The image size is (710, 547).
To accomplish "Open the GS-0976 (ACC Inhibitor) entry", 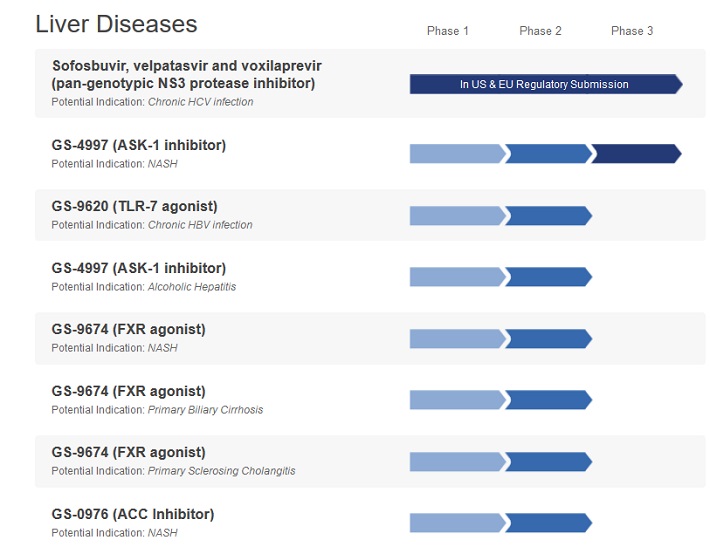I will [x=133, y=514].
